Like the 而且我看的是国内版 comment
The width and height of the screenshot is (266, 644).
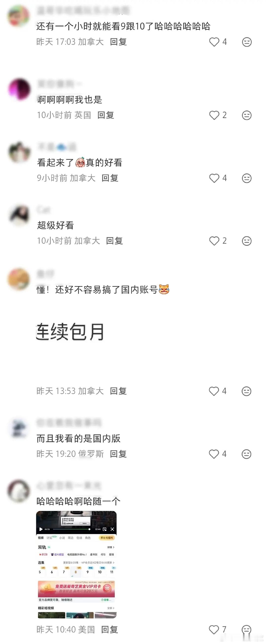[214, 454]
